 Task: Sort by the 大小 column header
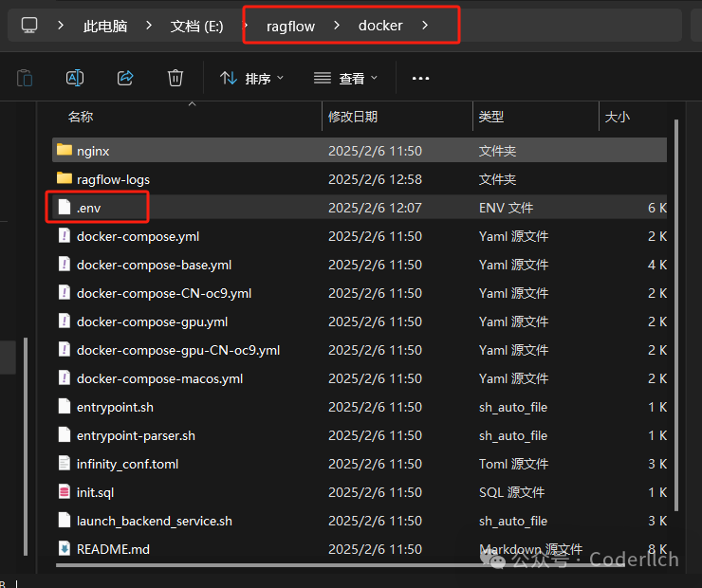617,117
